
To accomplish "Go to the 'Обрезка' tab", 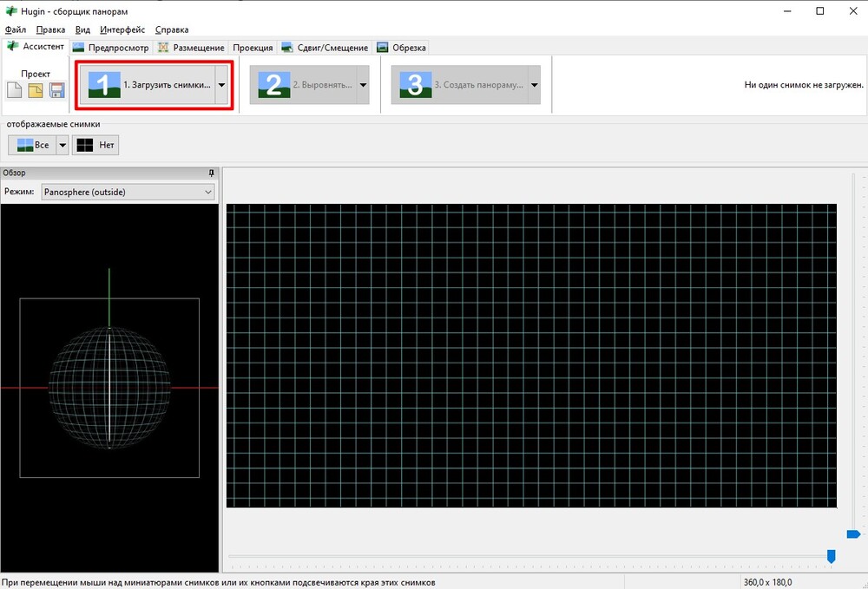I will pyautogui.click(x=402, y=48).
